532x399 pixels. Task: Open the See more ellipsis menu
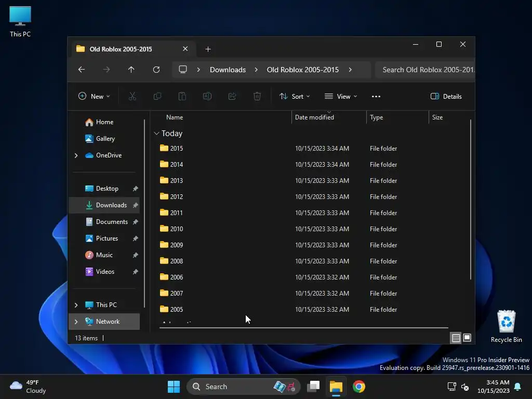pos(376,96)
